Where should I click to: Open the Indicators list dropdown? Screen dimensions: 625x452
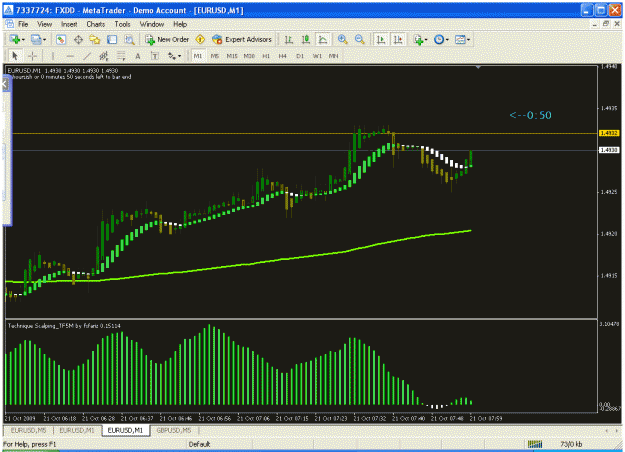tap(420, 39)
